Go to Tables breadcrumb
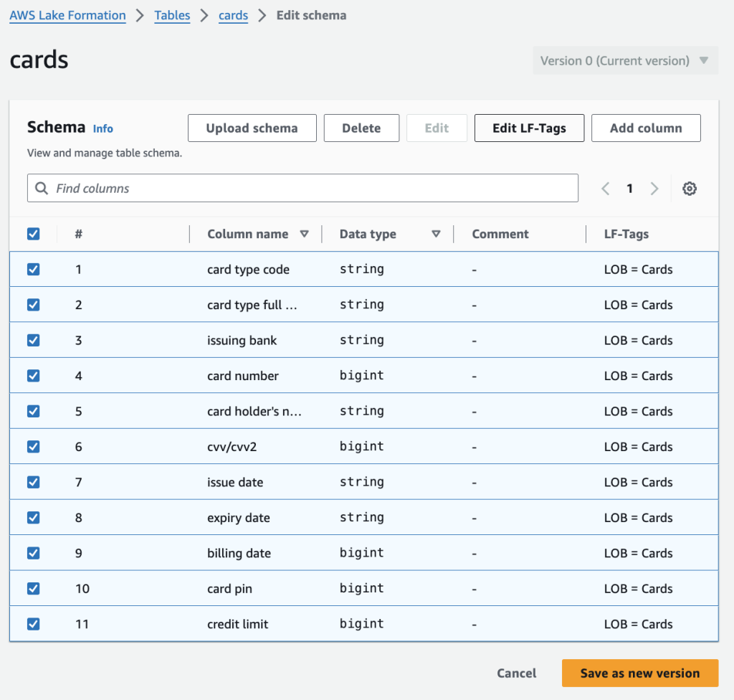The image size is (734, 700). [172, 16]
